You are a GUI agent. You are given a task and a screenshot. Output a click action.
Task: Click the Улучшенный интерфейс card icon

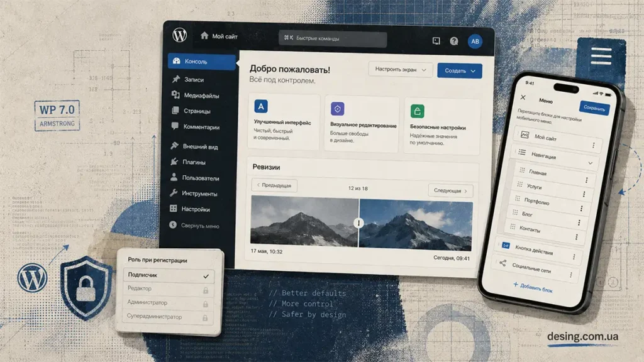click(x=261, y=106)
